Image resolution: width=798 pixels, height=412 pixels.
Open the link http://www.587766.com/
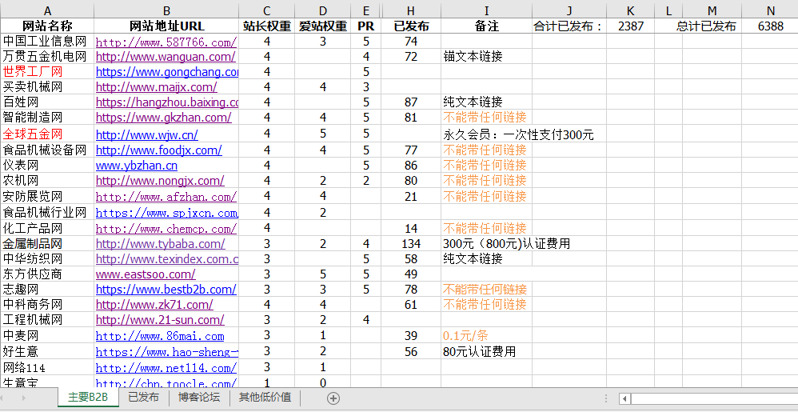166,42
